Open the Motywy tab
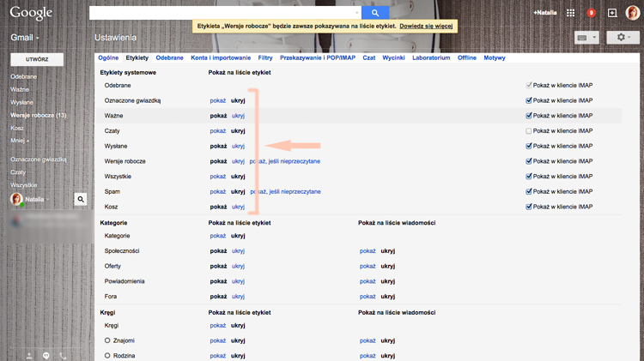The image size is (644, 361). pos(495,57)
